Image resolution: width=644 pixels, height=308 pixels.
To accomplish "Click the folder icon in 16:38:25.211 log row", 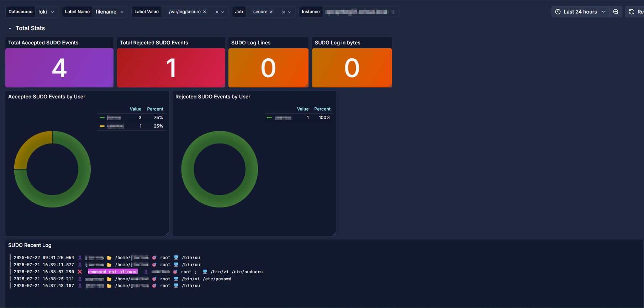I will pos(109,279).
